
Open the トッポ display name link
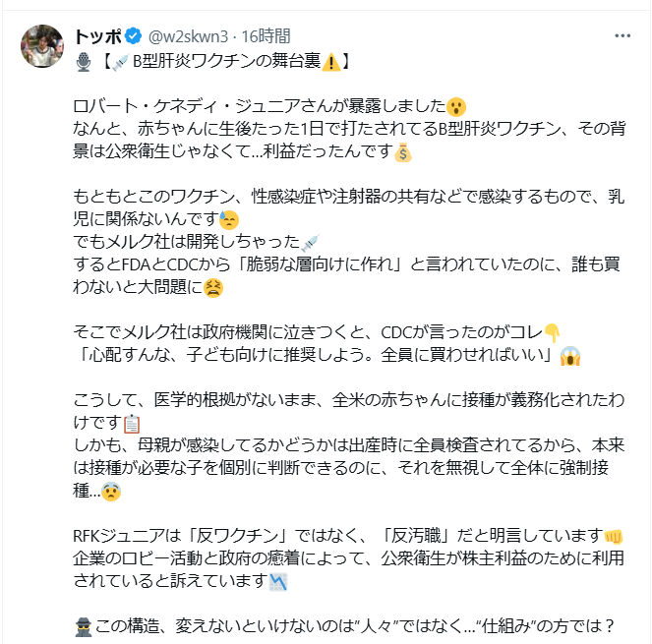(x=97, y=37)
